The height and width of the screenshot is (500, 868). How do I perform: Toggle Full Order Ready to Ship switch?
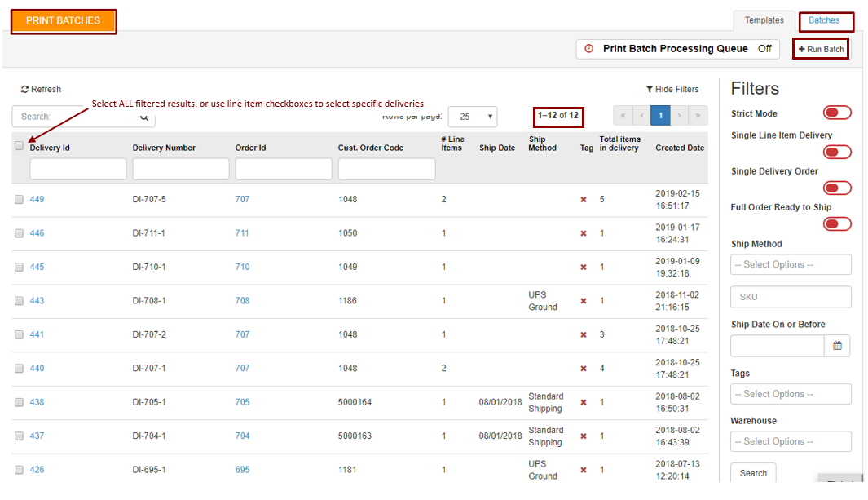click(x=837, y=223)
